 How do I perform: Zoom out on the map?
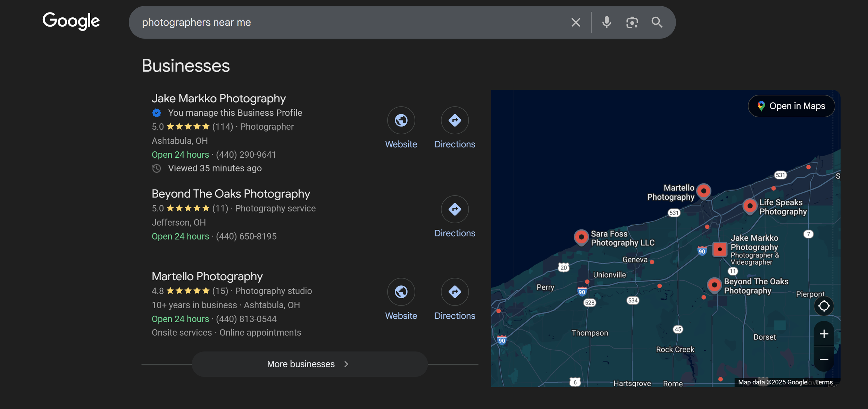(824, 359)
